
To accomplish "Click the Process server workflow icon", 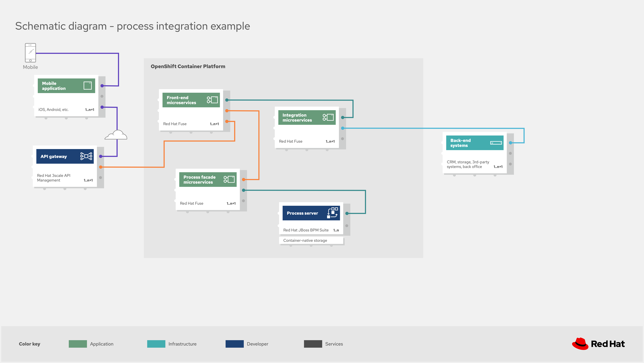I will (333, 213).
